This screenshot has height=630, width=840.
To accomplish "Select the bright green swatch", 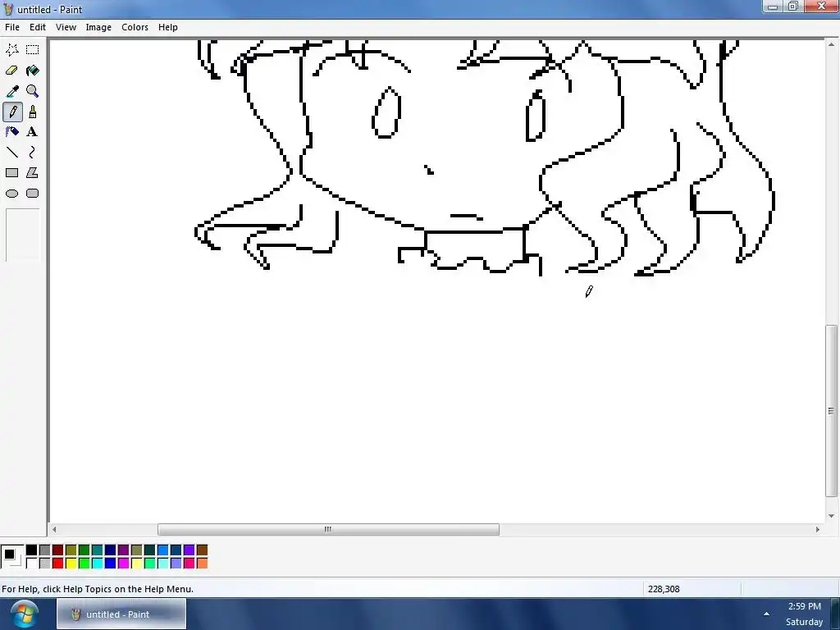I will [x=84, y=563].
